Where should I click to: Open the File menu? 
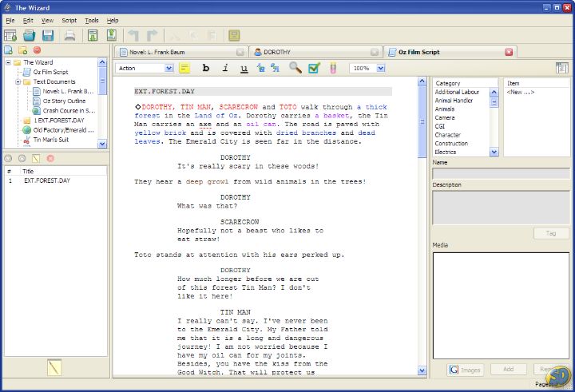coord(10,21)
